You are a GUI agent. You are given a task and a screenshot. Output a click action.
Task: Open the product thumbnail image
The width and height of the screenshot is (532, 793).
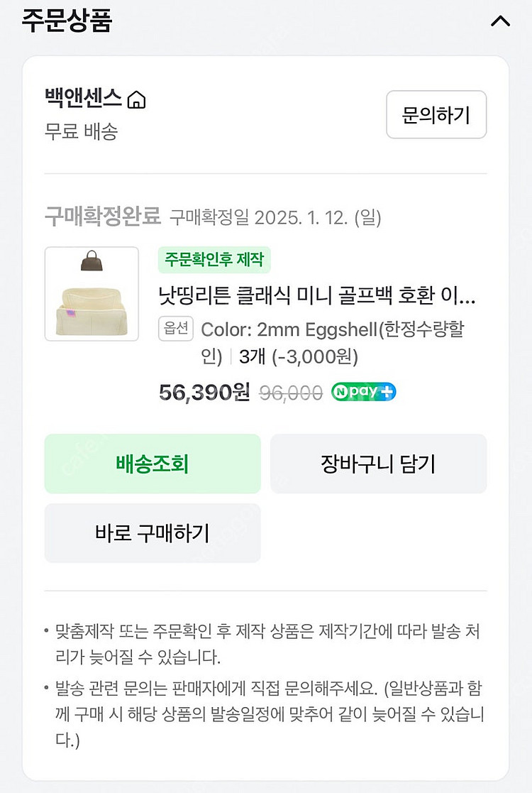coord(92,294)
